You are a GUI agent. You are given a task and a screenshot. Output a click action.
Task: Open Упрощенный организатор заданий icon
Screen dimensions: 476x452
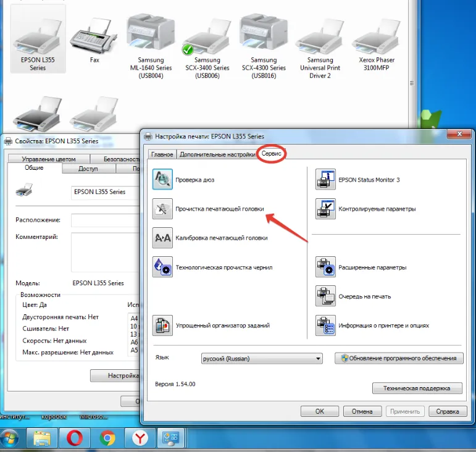[x=162, y=325]
